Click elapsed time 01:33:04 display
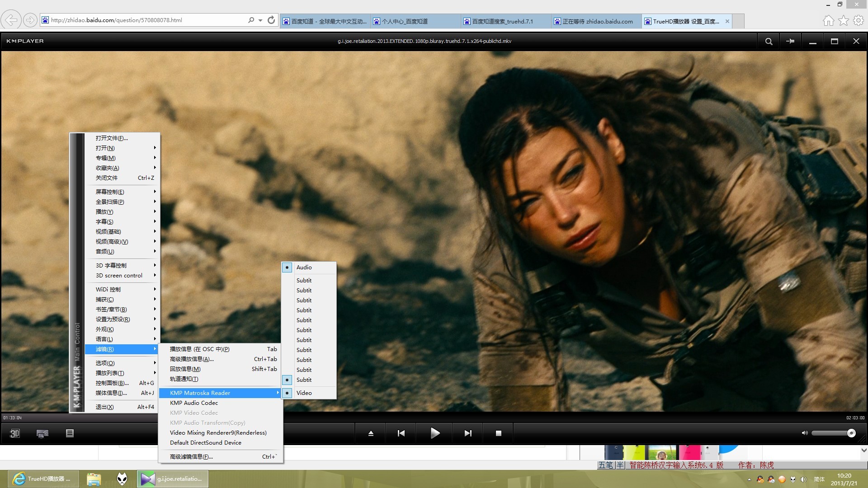Viewport: 868px width, 488px height. 13,418
